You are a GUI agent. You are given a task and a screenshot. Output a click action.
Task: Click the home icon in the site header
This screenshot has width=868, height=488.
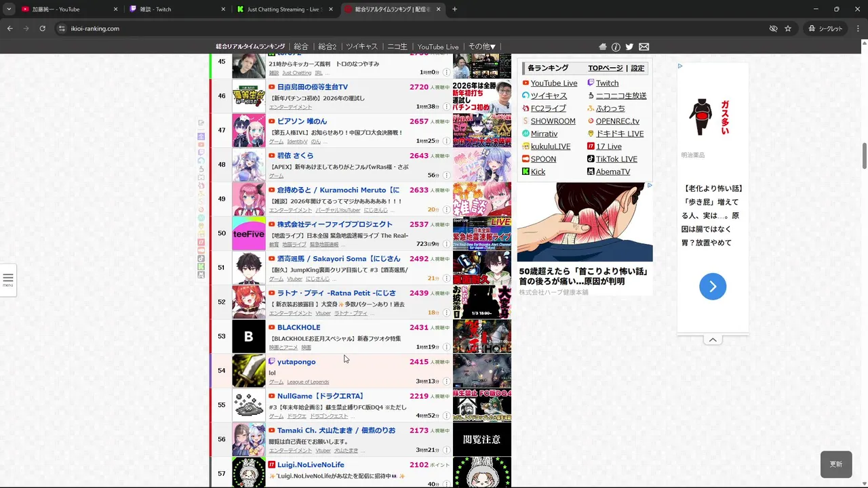[x=603, y=47]
